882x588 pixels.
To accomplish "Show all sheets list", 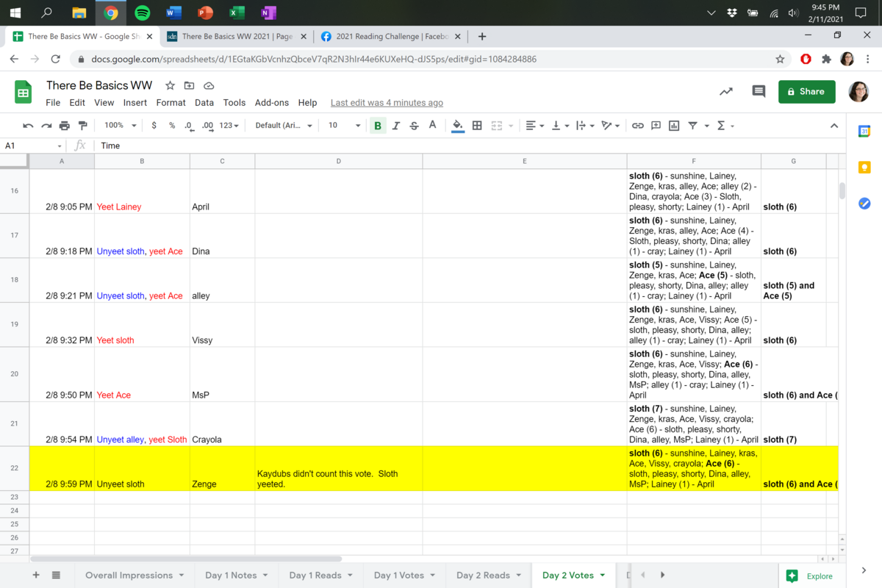I will pyautogui.click(x=56, y=576).
